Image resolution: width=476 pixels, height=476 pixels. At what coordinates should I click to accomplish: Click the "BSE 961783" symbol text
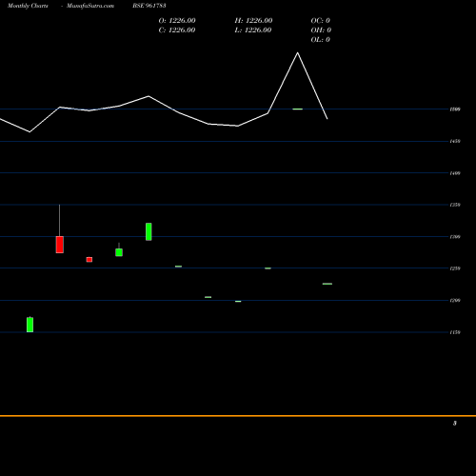(x=149, y=6)
